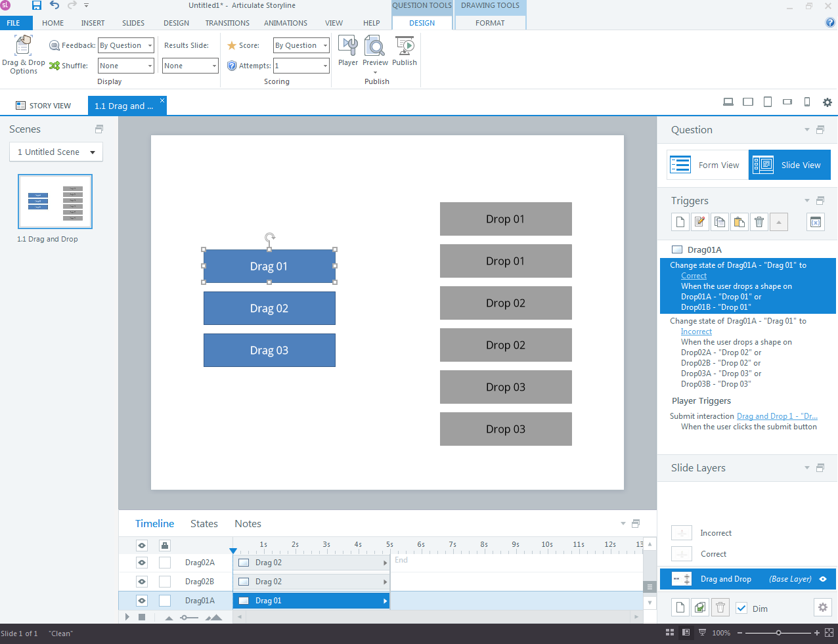Open the 1 Untitled Scene dropdown
The image size is (838, 644).
56,152
